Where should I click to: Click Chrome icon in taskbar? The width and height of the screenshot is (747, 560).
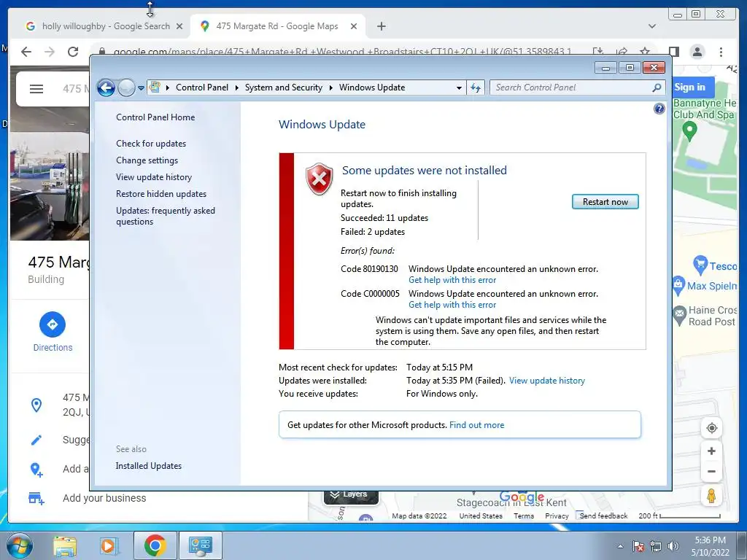pyautogui.click(x=155, y=545)
